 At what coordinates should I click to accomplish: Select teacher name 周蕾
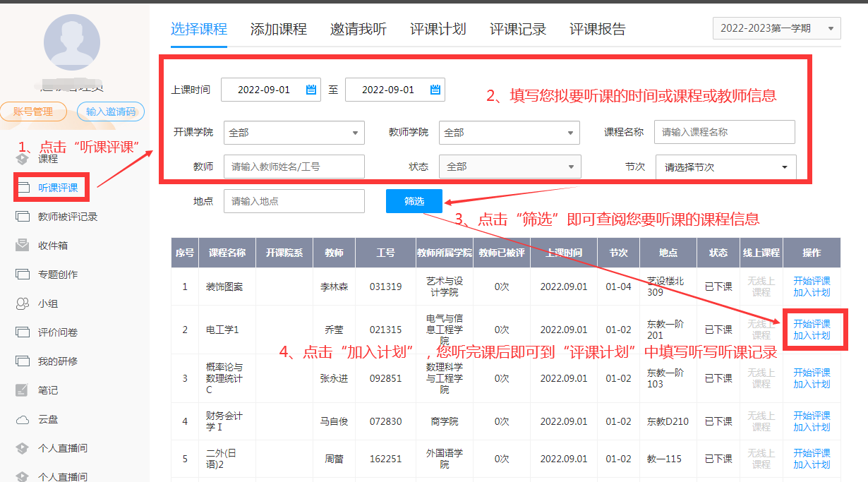coord(334,459)
